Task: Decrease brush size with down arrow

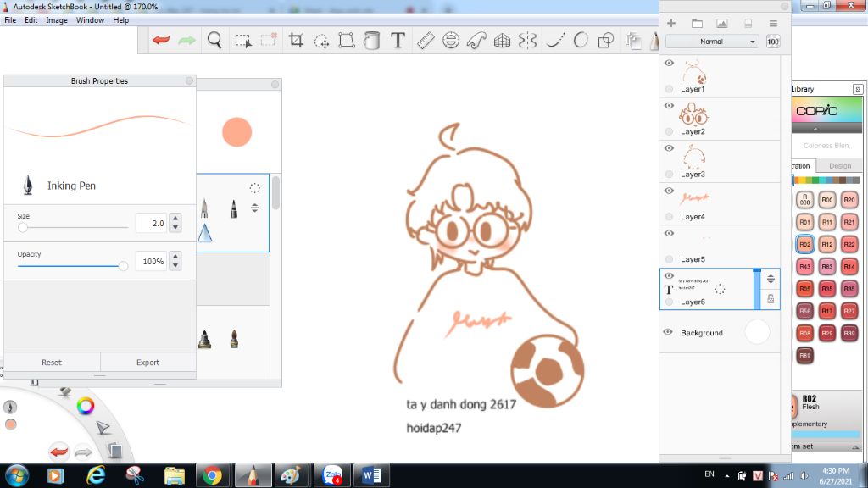Action: [x=175, y=227]
